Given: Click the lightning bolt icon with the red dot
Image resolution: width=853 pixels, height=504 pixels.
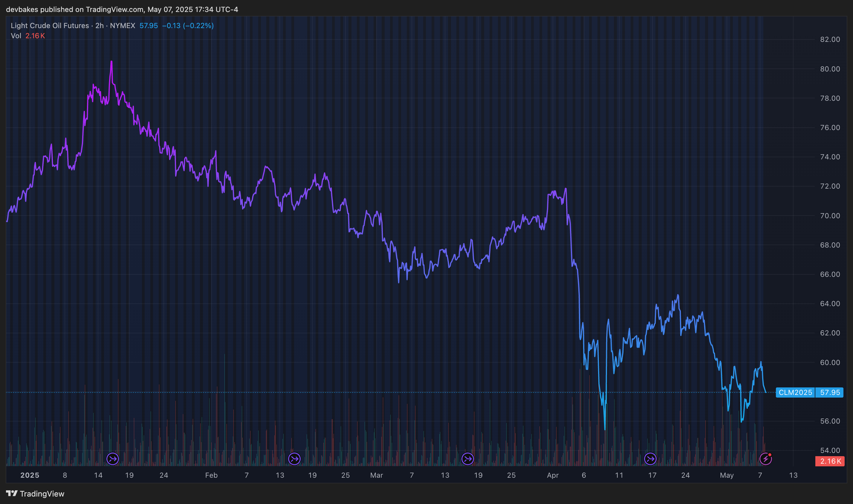Looking at the screenshot, I should 766,459.
